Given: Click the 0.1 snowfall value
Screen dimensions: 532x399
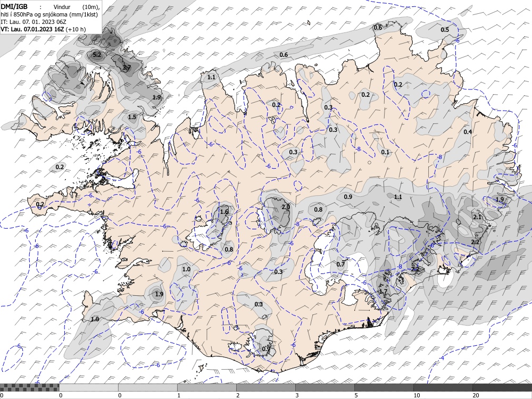Looking at the screenshot, I should pyautogui.click(x=385, y=152).
